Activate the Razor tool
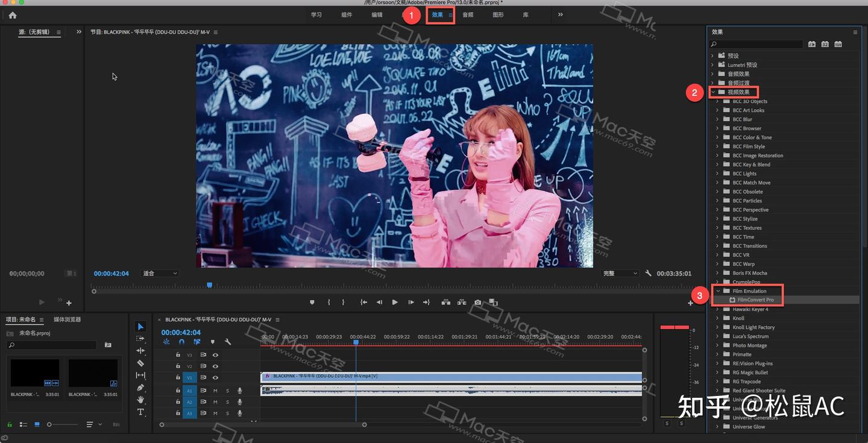This screenshot has width=868, height=443. 140,363
